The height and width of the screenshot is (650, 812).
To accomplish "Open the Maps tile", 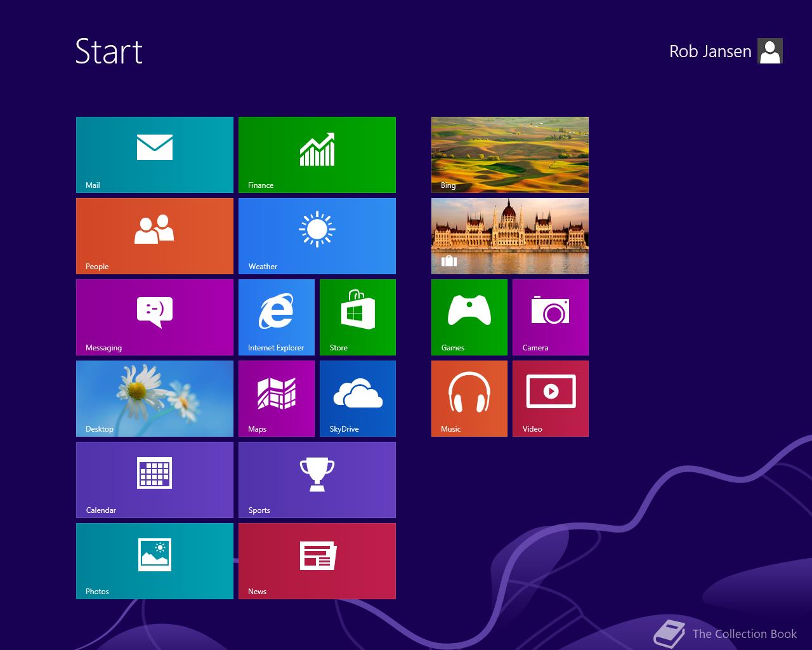I will point(277,399).
